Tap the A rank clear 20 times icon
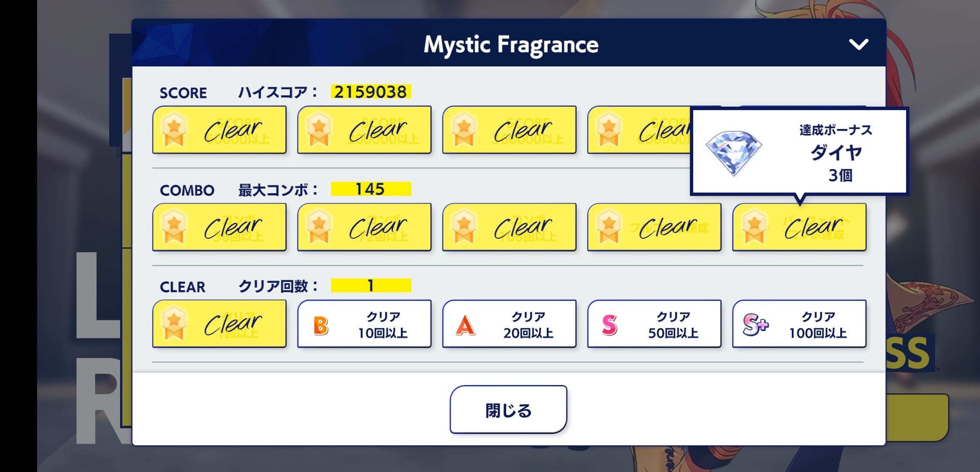980x472 pixels. tap(465, 325)
